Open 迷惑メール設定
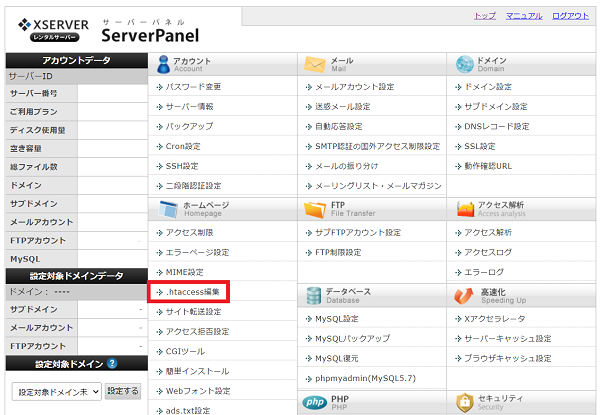Viewport: 600px width, 415px height. tap(342, 107)
